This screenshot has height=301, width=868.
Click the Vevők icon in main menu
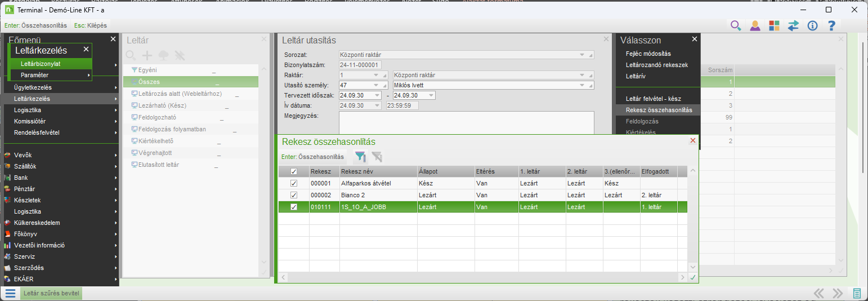click(x=7, y=155)
